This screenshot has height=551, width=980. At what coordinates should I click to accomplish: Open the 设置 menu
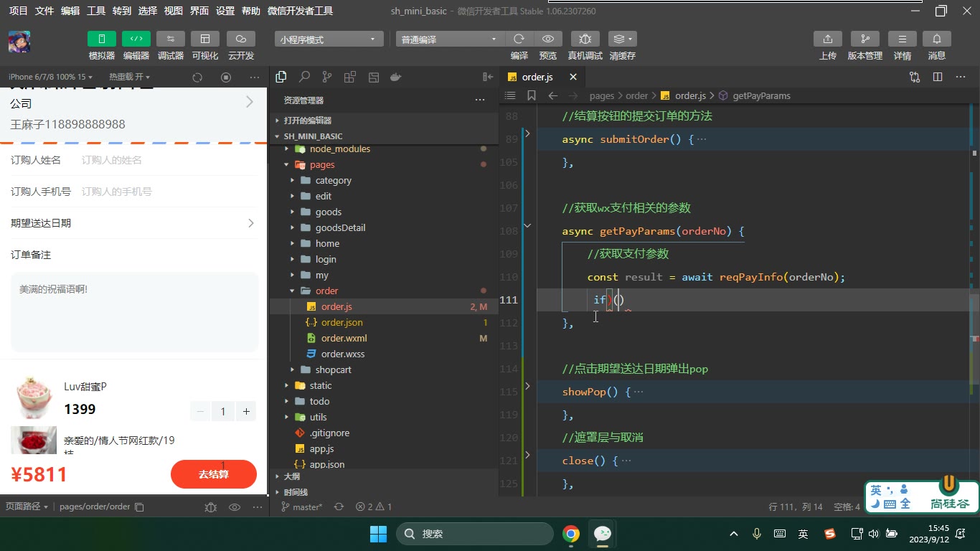(x=225, y=11)
